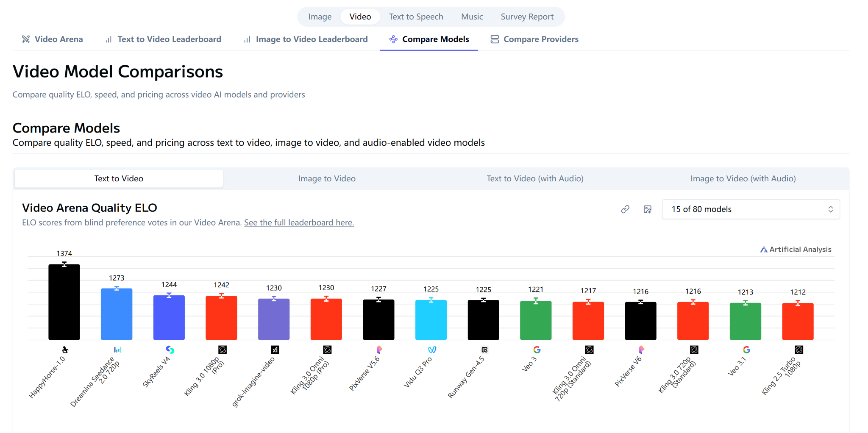Switch to the Image to Video tab

coord(327,179)
